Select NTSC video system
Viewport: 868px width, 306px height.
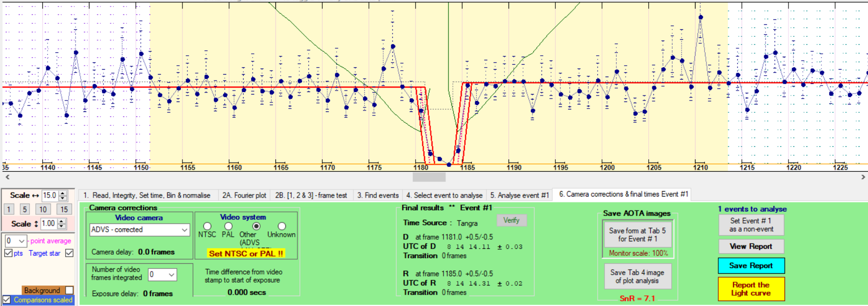[207, 226]
